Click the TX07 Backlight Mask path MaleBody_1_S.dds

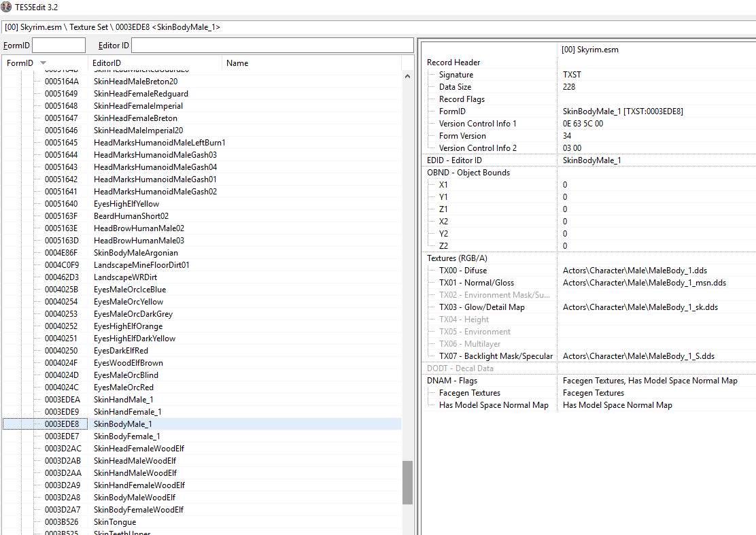coord(638,356)
